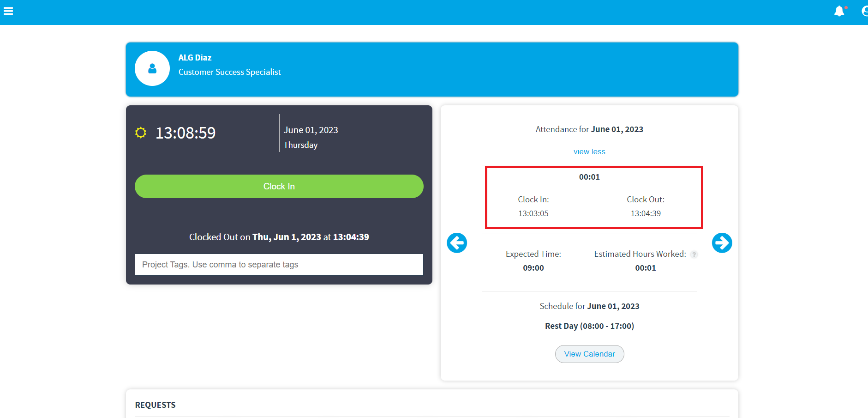
Task: Open the user account icon in the header
Action: pyautogui.click(x=864, y=11)
